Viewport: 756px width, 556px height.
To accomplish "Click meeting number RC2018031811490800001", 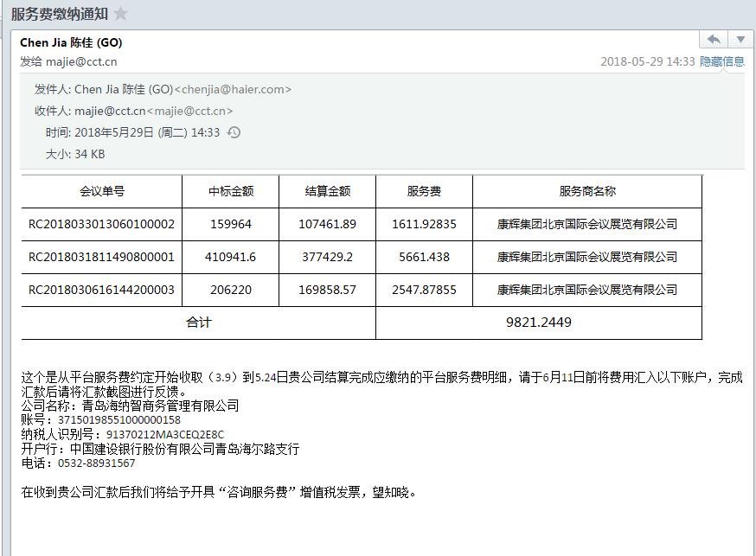I will click(102, 257).
